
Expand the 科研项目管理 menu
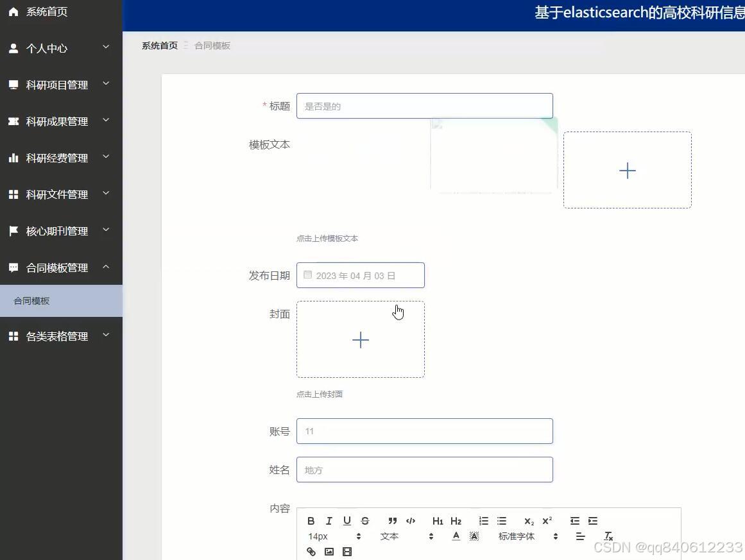62,85
